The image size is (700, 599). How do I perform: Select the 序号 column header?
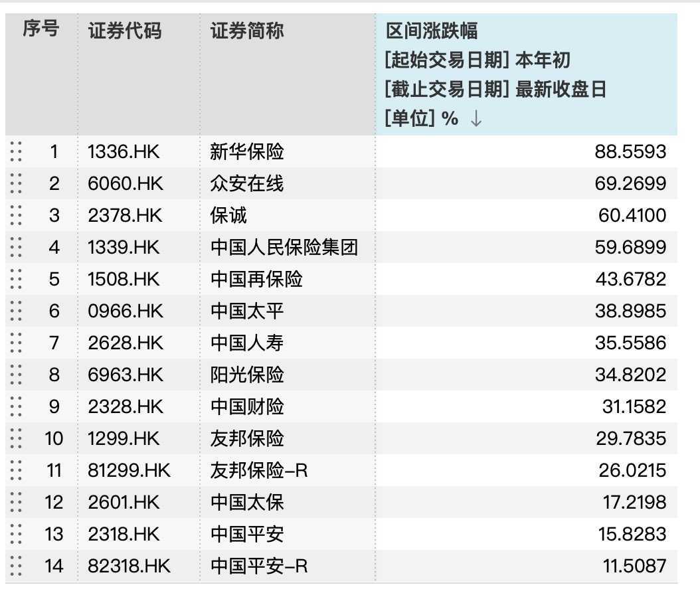pyautogui.click(x=41, y=29)
